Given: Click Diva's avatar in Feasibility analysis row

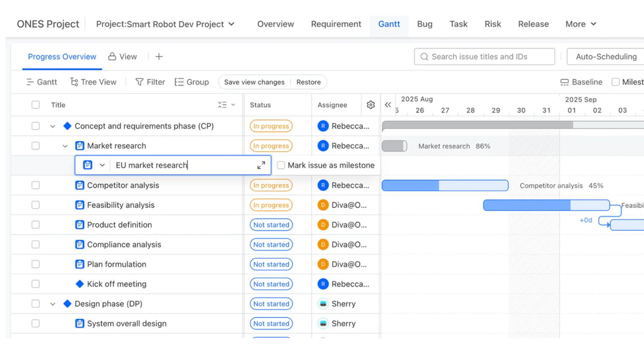Looking at the screenshot, I should click(x=323, y=205).
